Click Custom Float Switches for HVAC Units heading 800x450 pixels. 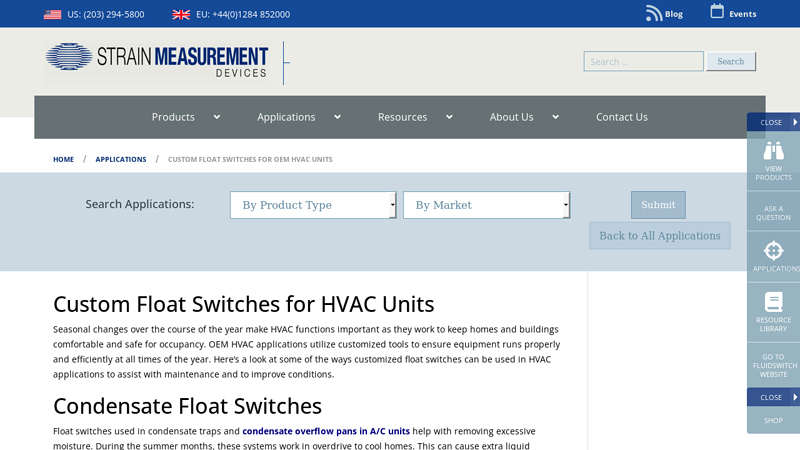tap(243, 304)
